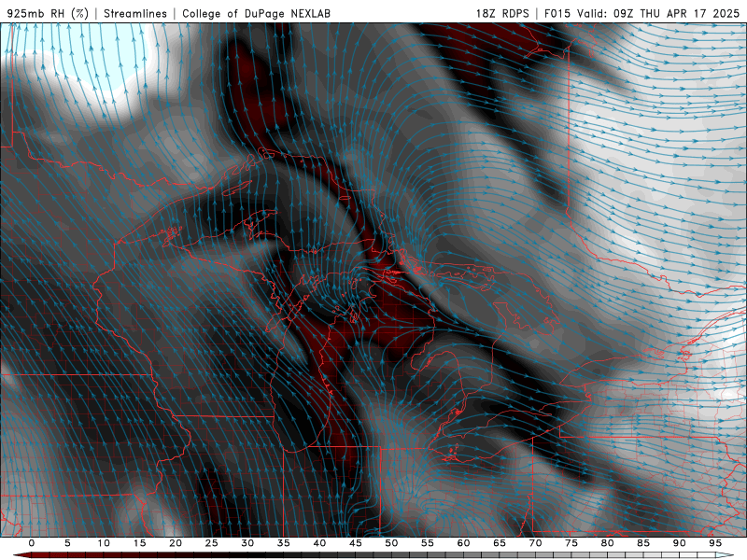Click "09Z THU APR 17 2025" valid time
This screenshot has height=560, width=747.
pos(676,13)
